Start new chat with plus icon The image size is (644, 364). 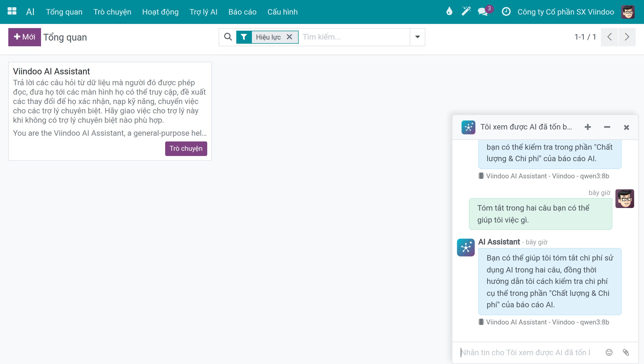tap(588, 127)
